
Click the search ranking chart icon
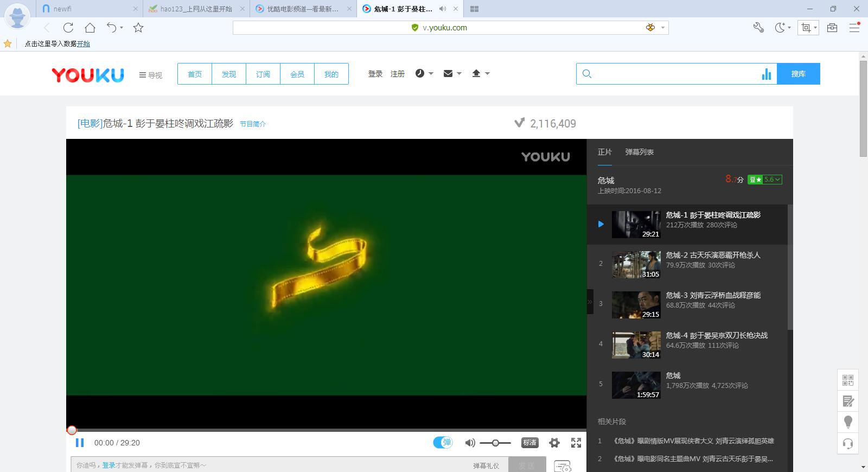[766, 74]
